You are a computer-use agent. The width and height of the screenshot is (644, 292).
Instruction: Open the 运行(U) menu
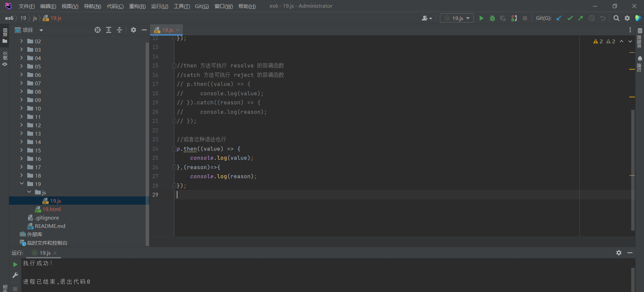tap(160, 6)
